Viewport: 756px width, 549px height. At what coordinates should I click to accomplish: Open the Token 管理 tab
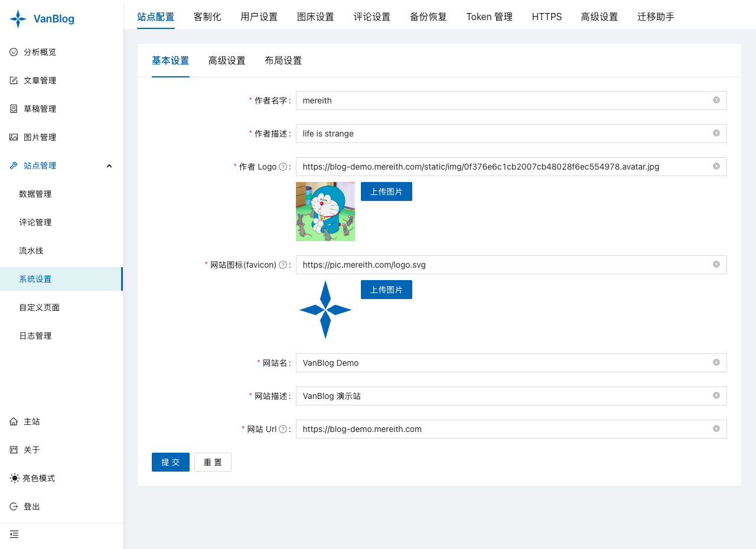490,17
